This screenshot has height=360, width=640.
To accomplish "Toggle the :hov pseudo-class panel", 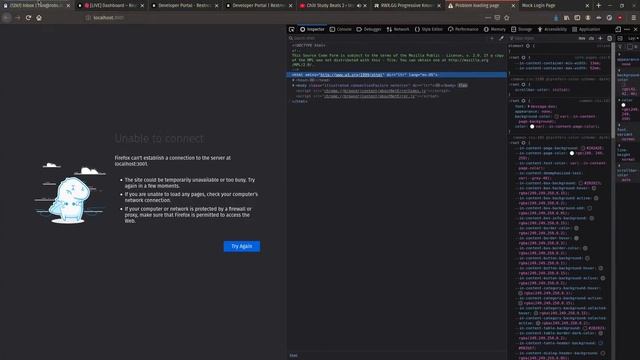I will coord(582,38).
